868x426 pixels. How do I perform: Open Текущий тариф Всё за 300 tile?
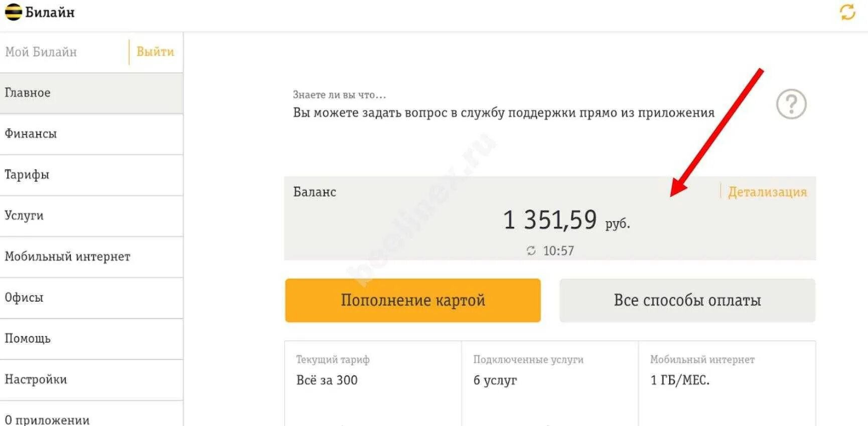[x=373, y=383]
